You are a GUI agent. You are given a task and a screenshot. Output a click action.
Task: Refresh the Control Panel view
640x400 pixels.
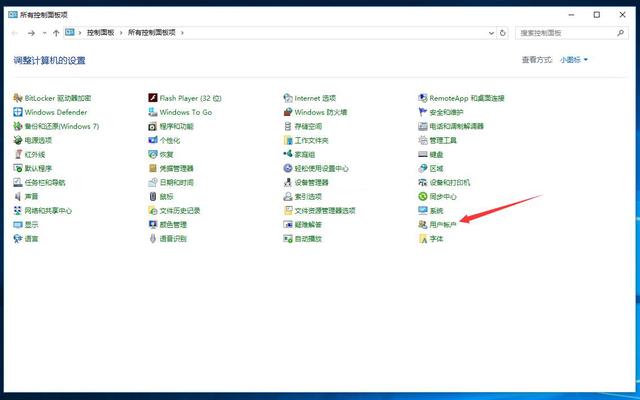click(503, 33)
